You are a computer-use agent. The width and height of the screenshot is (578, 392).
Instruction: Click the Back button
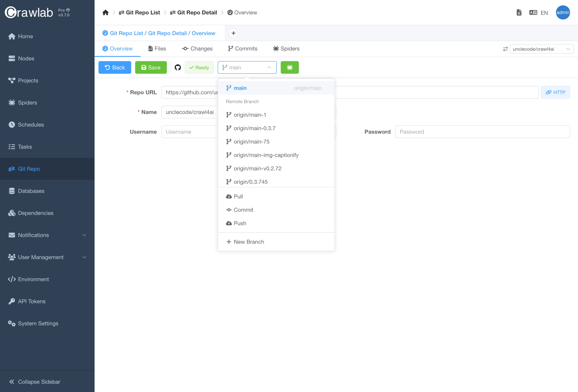[x=115, y=67]
